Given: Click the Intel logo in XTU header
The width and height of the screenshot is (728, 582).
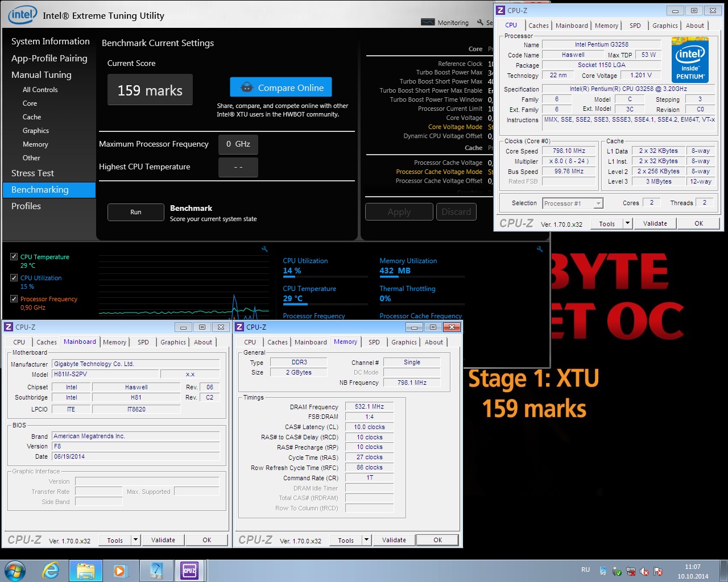Looking at the screenshot, I should (22, 15).
